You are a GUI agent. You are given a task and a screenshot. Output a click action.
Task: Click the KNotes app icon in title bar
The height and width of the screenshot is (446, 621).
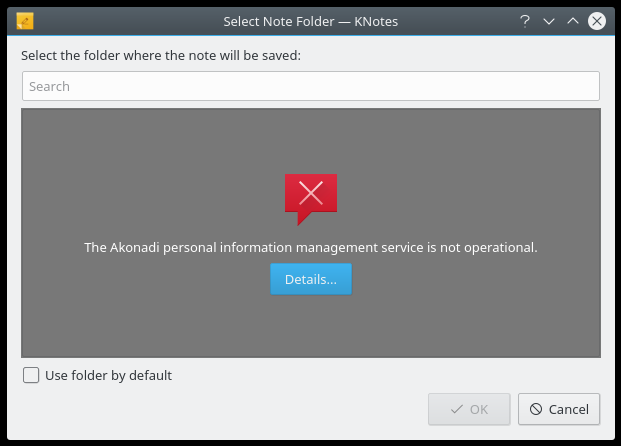point(26,20)
